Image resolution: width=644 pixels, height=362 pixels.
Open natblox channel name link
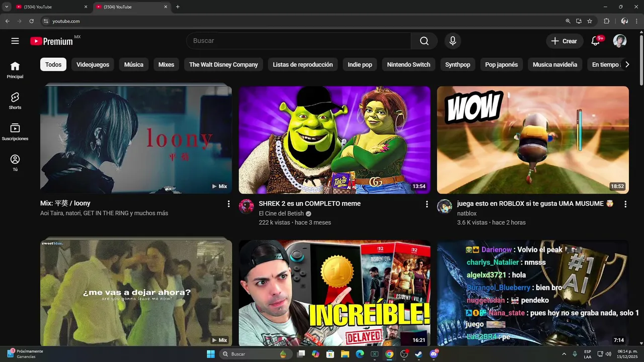click(467, 214)
